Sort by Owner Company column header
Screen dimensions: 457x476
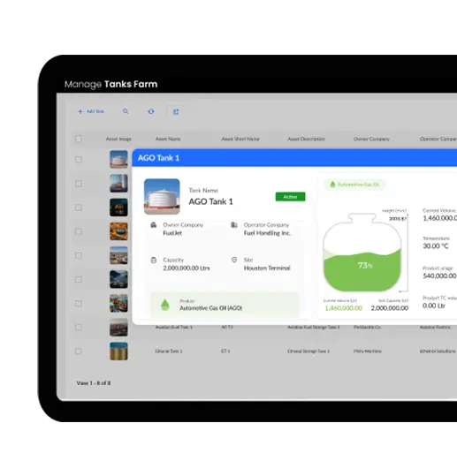click(371, 139)
